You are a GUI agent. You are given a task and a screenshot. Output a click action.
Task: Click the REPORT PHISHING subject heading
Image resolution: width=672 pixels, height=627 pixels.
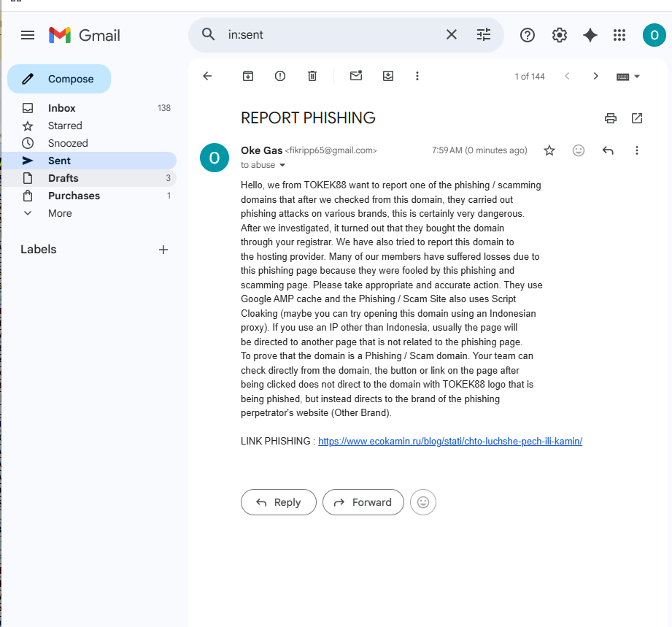click(308, 118)
